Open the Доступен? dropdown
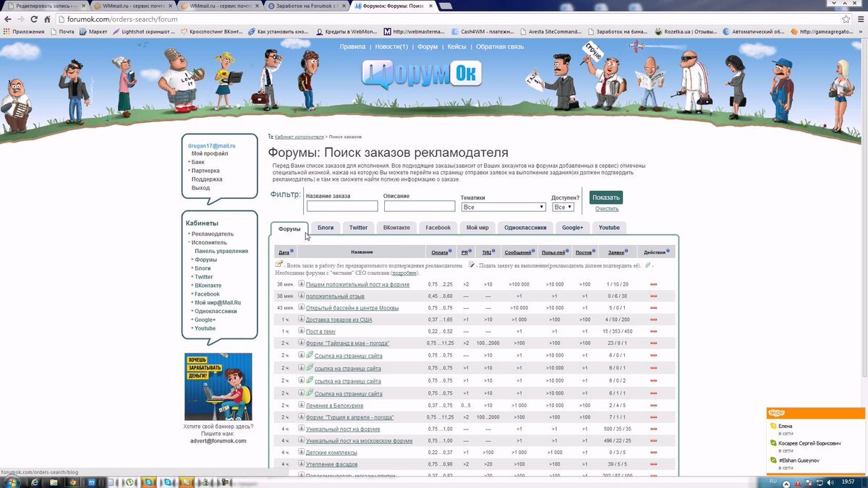868x488 pixels. click(x=563, y=207)
